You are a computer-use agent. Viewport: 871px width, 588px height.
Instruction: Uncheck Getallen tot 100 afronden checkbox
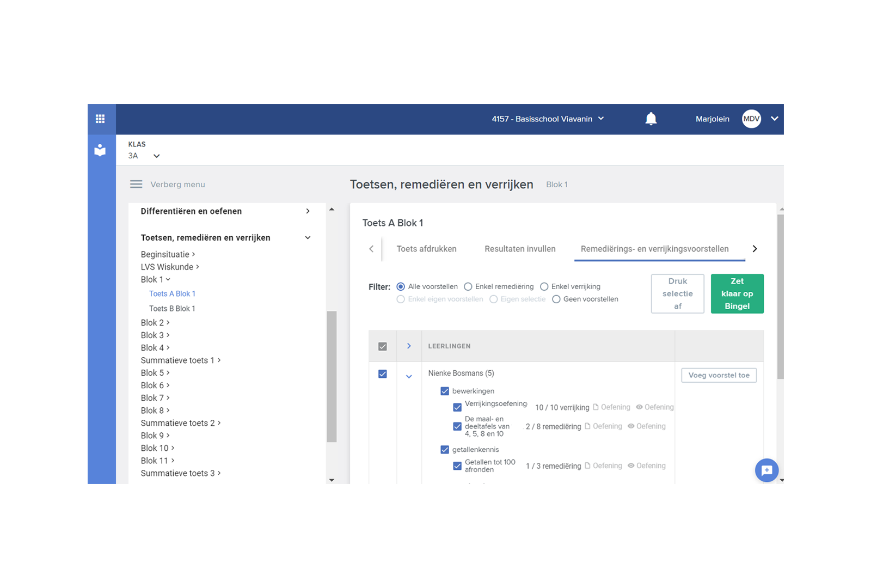coord(457,466)
